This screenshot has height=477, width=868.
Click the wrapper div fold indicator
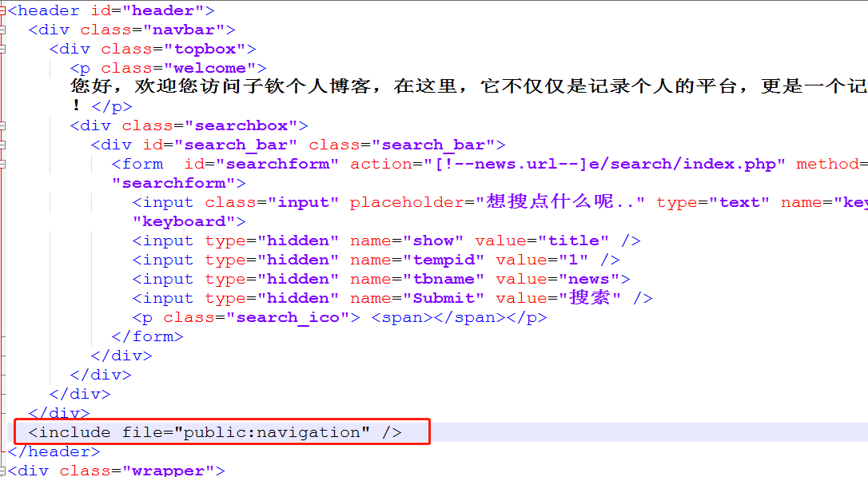click(x=5, y=471)
